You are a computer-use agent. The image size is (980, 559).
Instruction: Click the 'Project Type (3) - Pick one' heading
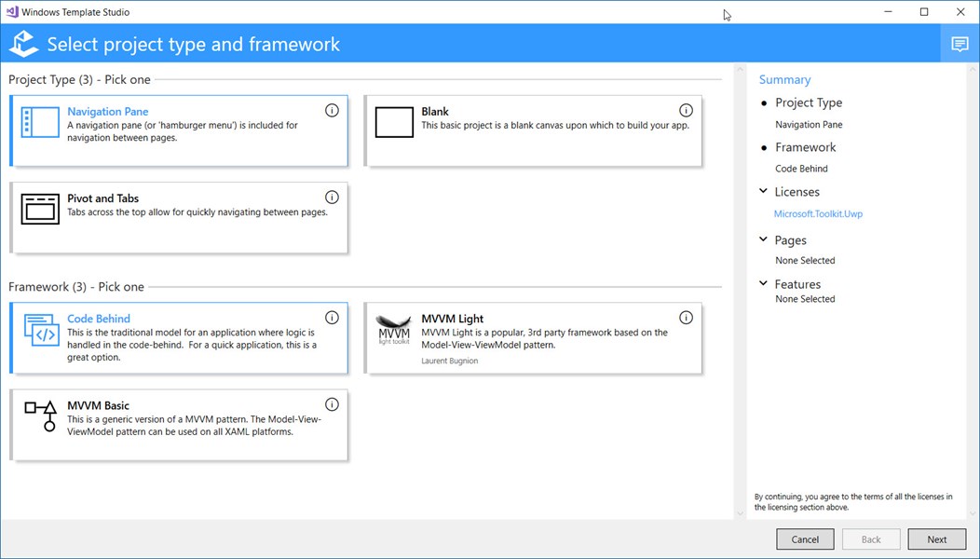79,79
